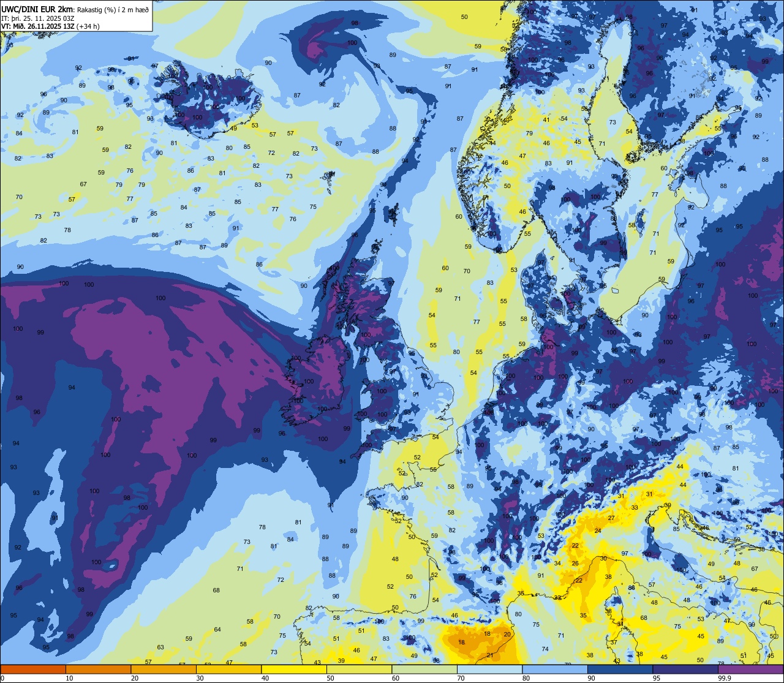Click the legend tick label 70

(461, 678)
